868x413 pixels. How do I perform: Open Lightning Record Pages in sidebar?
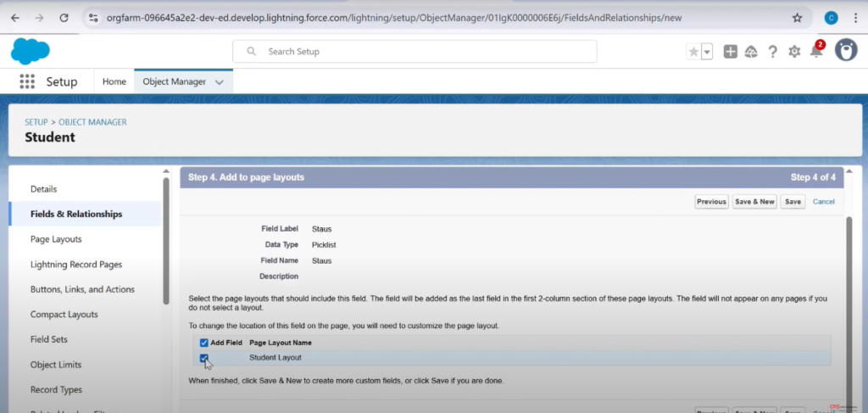pyautogui.click(x=75, y=265)
